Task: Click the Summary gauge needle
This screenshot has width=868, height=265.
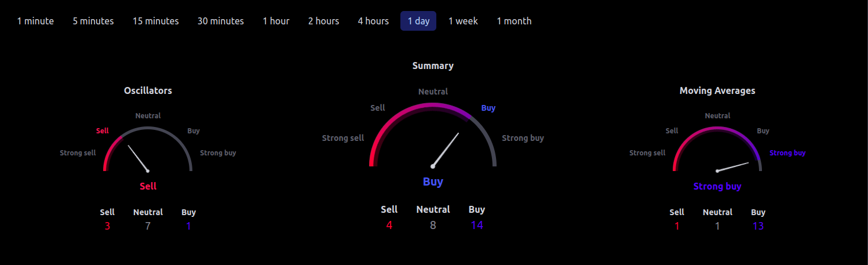Action: click(x=446, y=150)
